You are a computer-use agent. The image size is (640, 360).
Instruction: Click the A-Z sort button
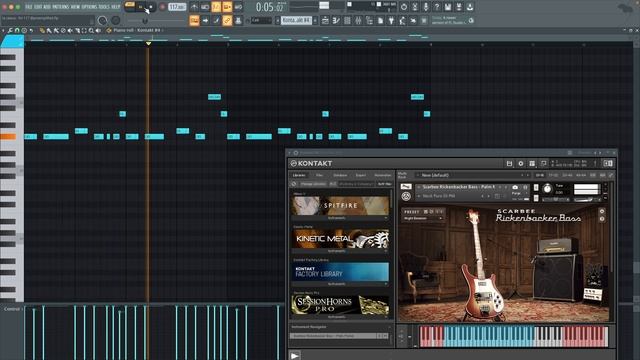pyautogui.click(x=333, y=184)
